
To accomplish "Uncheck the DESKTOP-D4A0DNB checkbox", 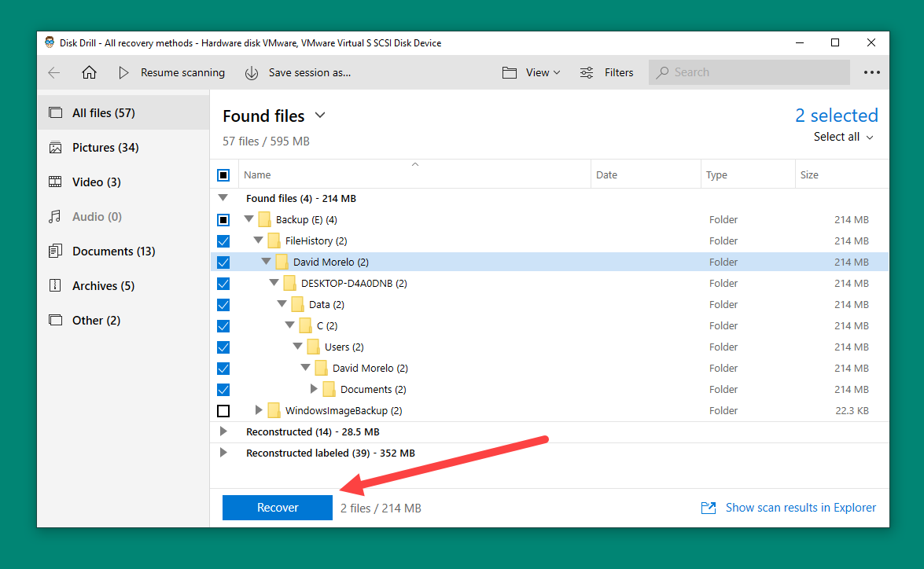I will point(223,284).
